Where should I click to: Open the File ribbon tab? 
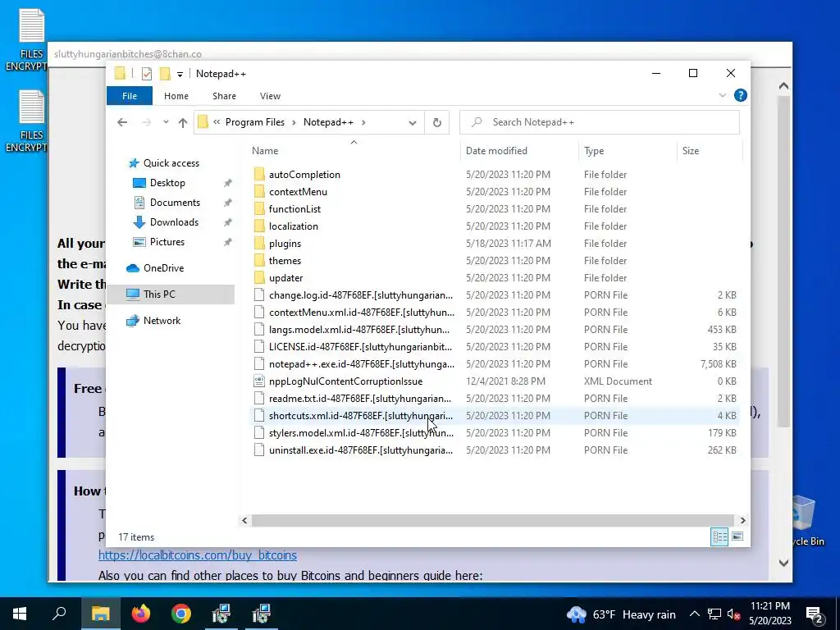[x=130, y=96]
